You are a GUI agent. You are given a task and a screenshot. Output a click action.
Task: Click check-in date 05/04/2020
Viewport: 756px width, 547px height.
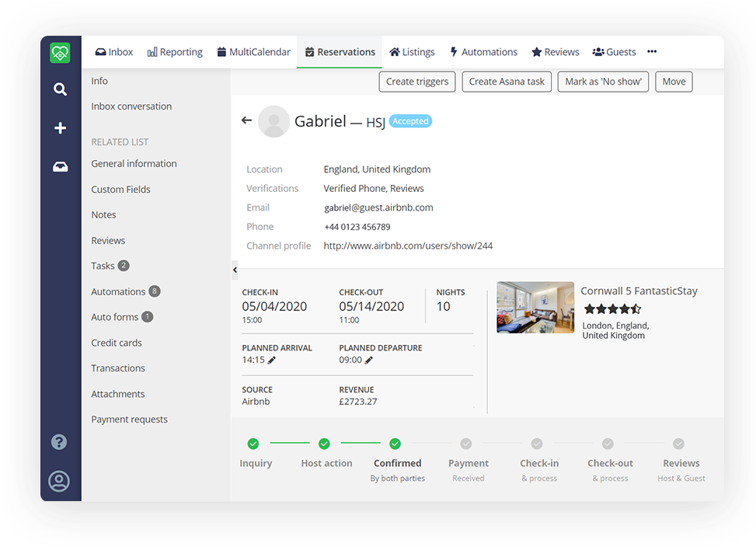point(274,306)
